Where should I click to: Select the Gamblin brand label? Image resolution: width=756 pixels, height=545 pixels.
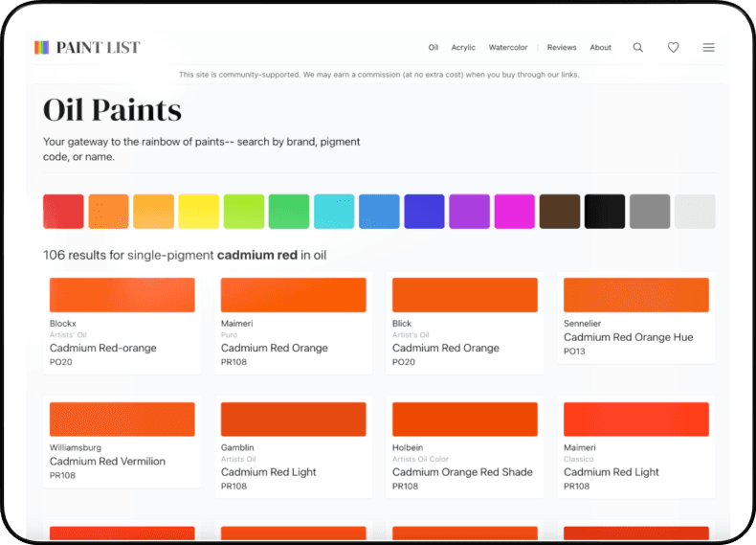tap(237, 447)
